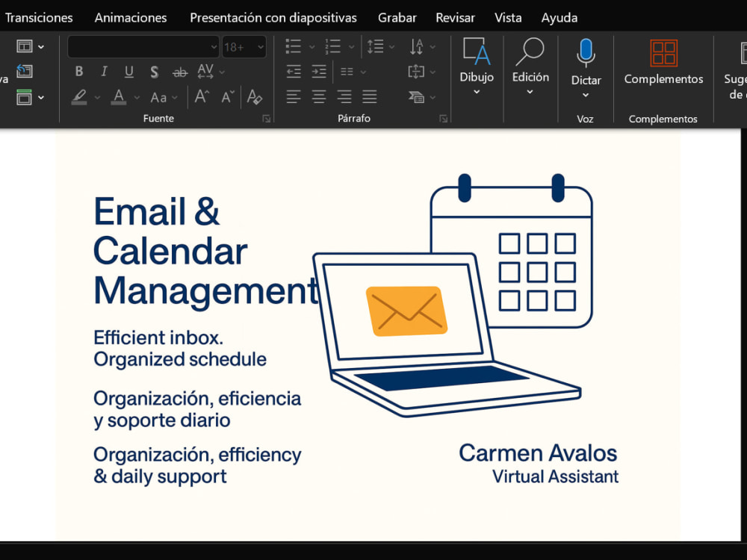Switch to the Animaciones tab
The width and height of the screenshot is (747, 560).
coord(131,18)
